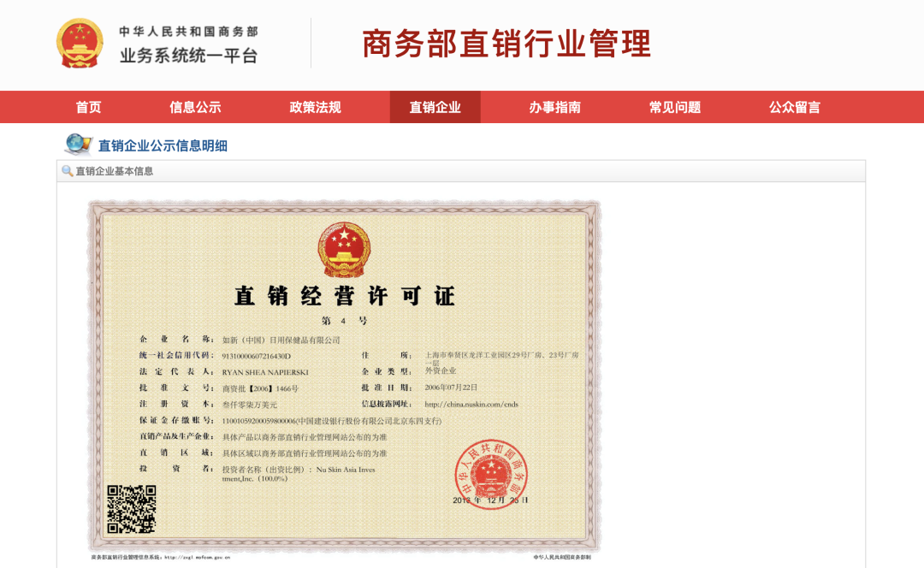
Task: Open the 公众留言 navigation item
Action: tap(794, 107)
